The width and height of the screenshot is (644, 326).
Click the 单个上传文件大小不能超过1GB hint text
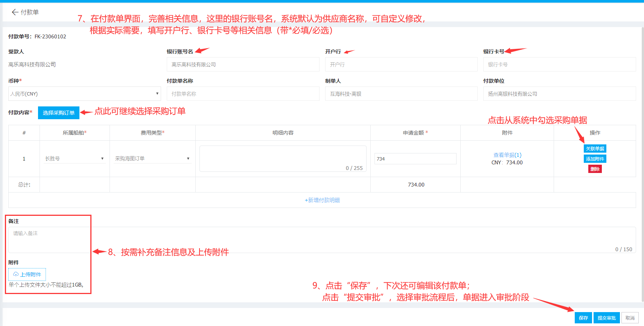click(x=46, y=285)
